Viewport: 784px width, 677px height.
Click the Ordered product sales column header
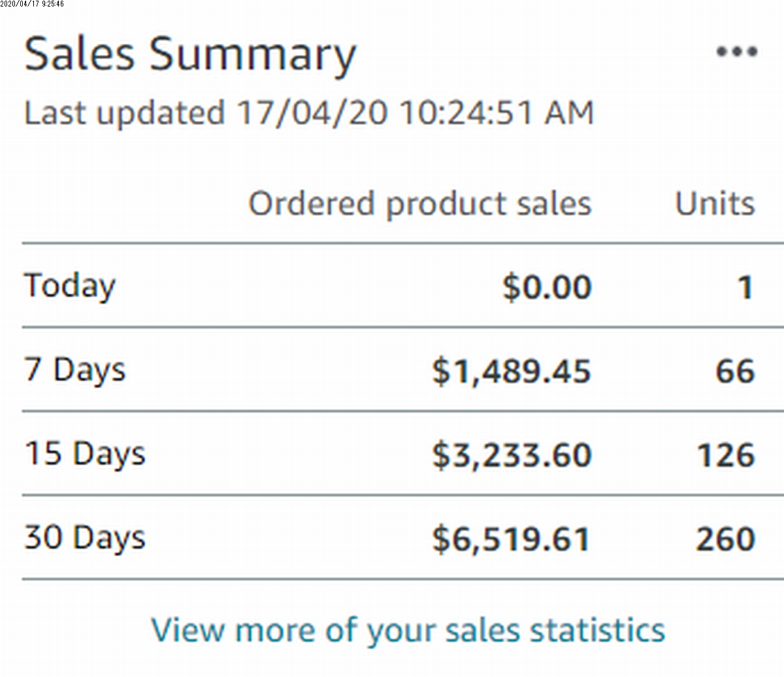pos(420,204)
